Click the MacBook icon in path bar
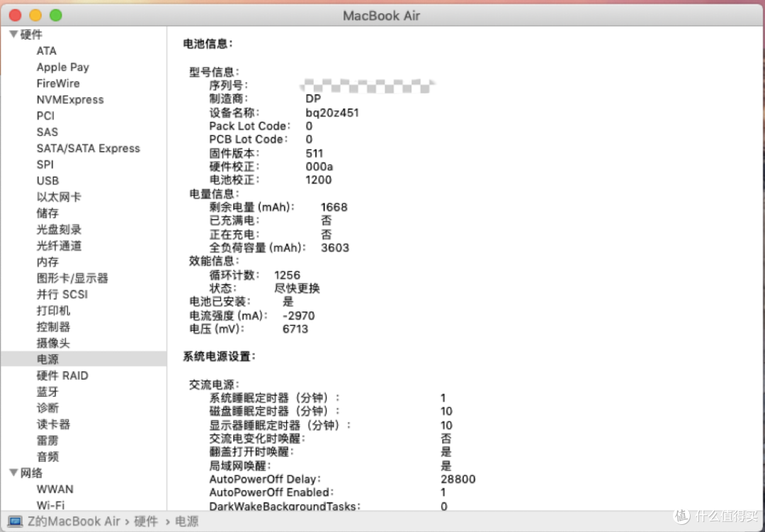 point(15,521)
